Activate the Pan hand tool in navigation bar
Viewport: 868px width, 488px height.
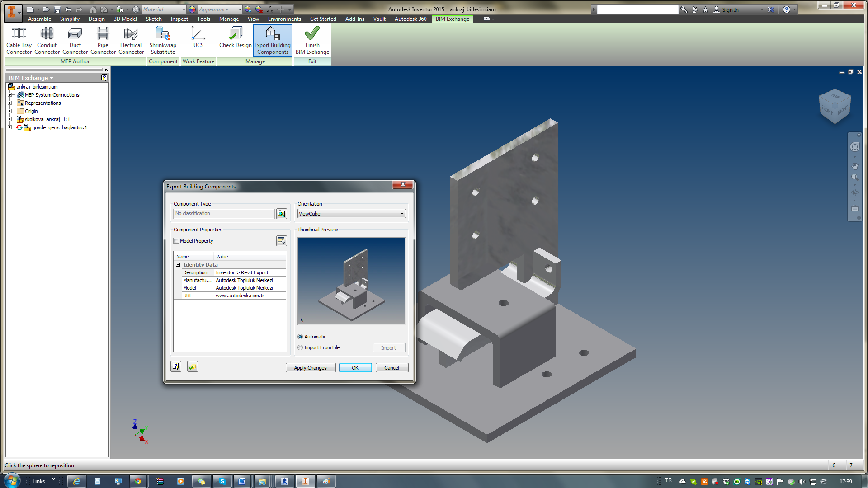[855, 166]
